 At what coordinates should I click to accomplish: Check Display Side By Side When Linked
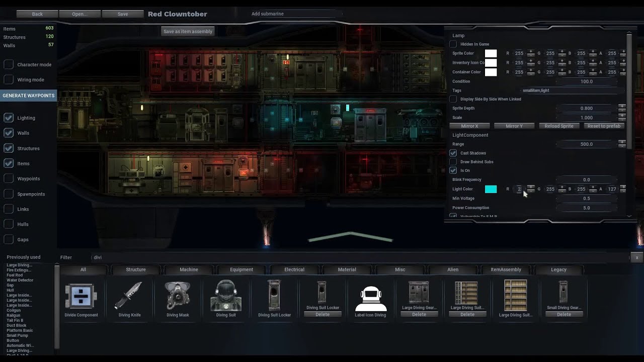click(453, 99)
